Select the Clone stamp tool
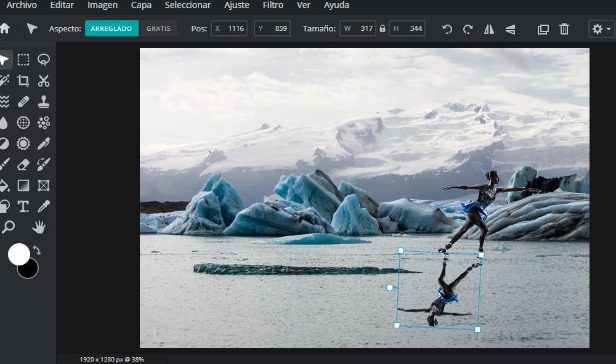616x364 pixels. pyautogui.click(x=44, y=102)
